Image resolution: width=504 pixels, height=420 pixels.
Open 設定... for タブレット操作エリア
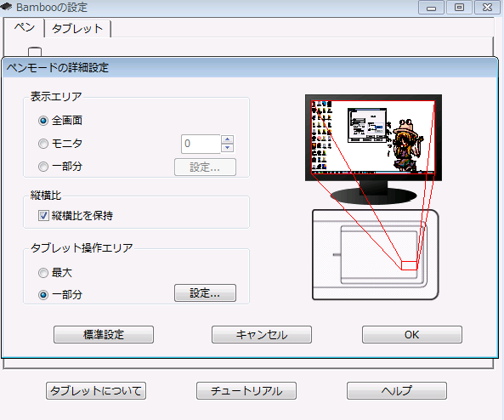click(x=205, y=293)
